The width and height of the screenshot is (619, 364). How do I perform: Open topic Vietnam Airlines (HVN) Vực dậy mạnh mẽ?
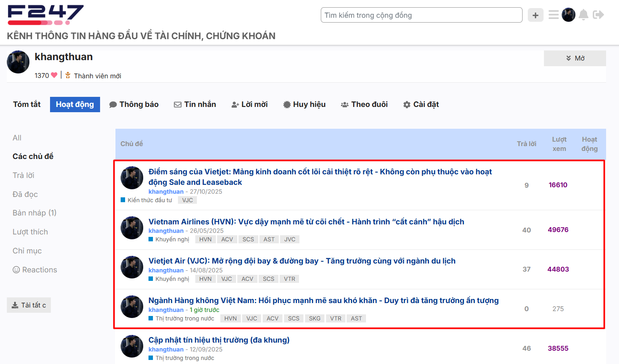coord(306,222)
